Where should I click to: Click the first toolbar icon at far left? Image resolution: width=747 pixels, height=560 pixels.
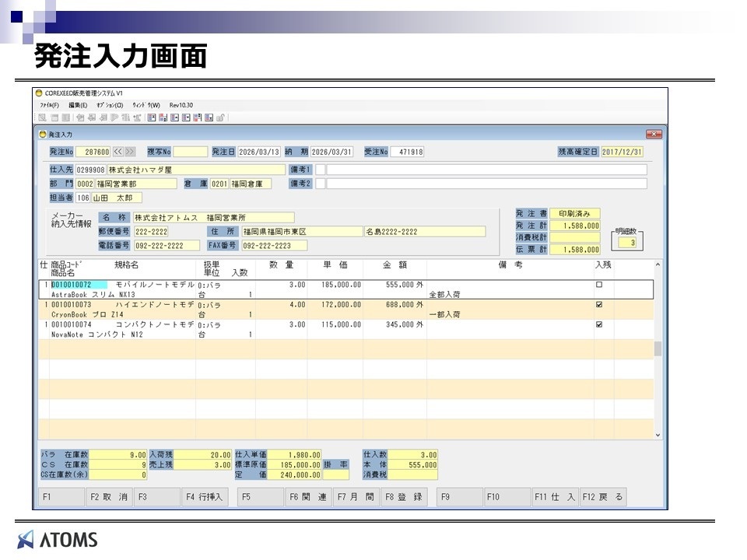pos(42,117)
